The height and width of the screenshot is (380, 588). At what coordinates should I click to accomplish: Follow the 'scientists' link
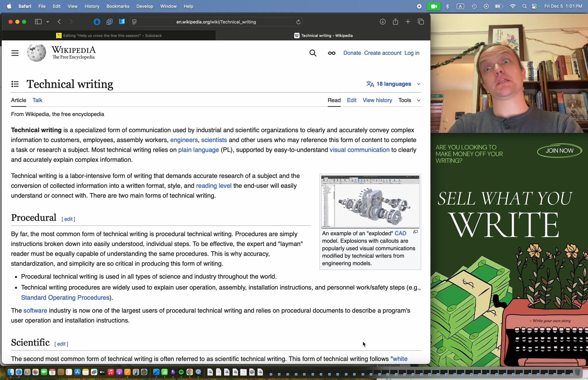click(x=214, y=140)
